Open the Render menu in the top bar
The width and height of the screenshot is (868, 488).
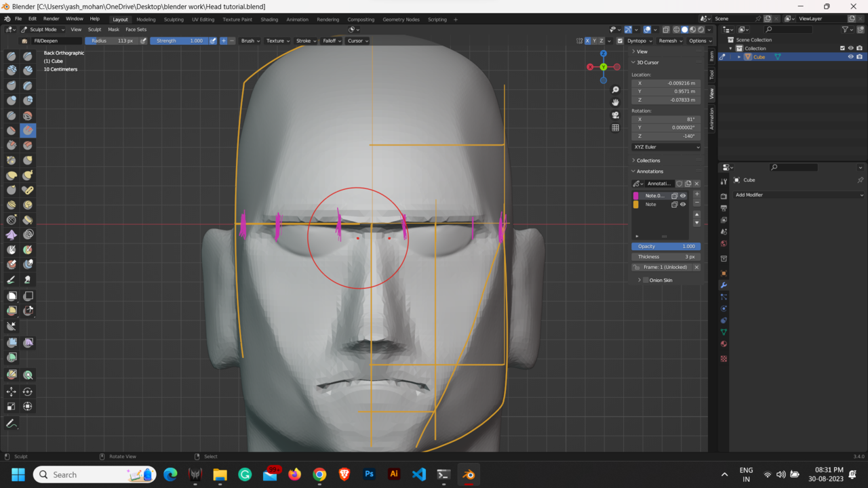pos(51,18)
